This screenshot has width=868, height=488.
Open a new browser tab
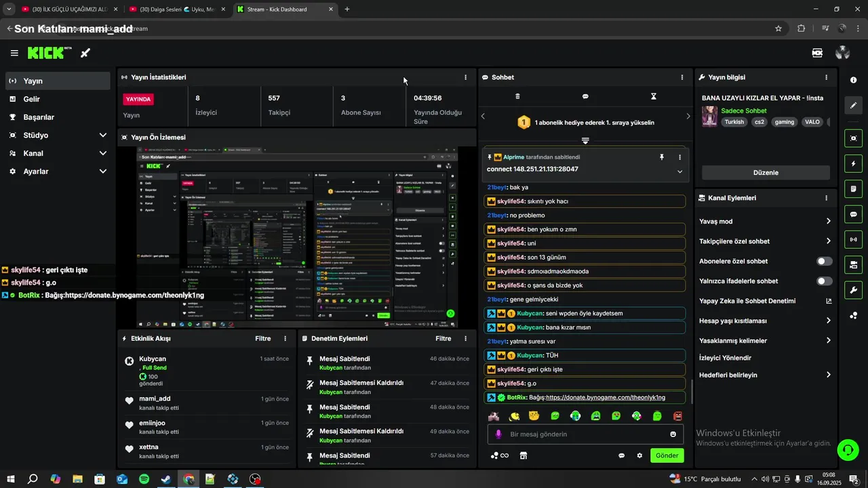347,9
